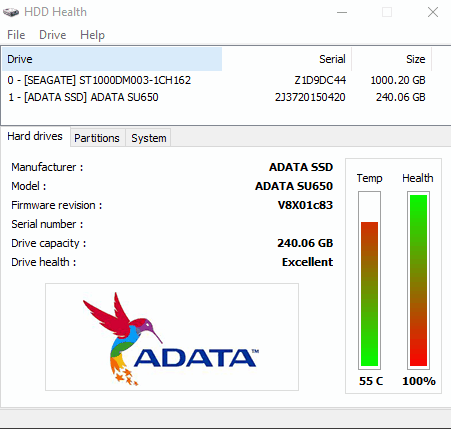Click the Firmware revision label
The width and height of the screenshot is (451, 429).
tap(57, 205)
